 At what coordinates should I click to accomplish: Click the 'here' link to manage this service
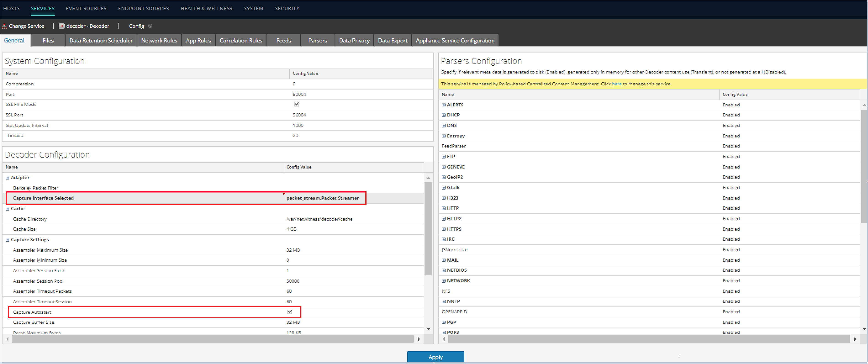tap(617, 84)
